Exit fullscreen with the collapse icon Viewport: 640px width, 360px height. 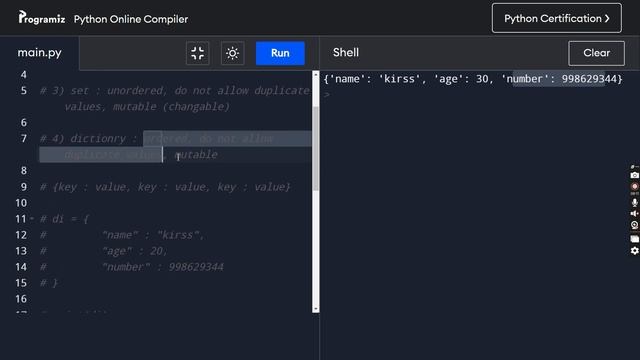198,53
